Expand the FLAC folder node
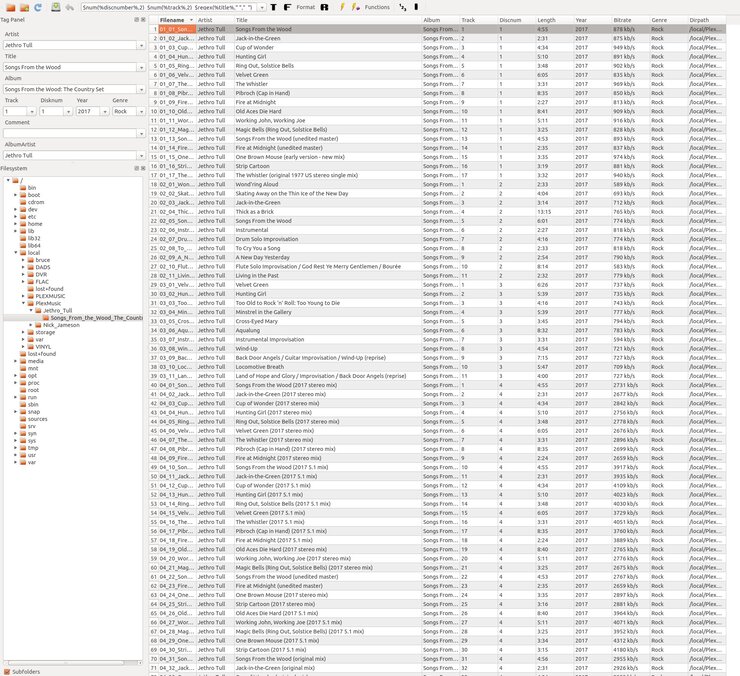The height and width of the screenshot is (676, 740). 23,281
